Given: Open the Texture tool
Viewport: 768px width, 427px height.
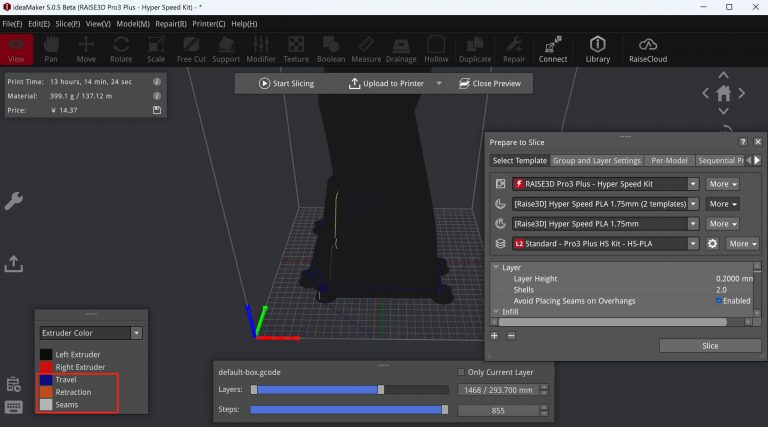Looking at the screenshot, I should point(296,49).
